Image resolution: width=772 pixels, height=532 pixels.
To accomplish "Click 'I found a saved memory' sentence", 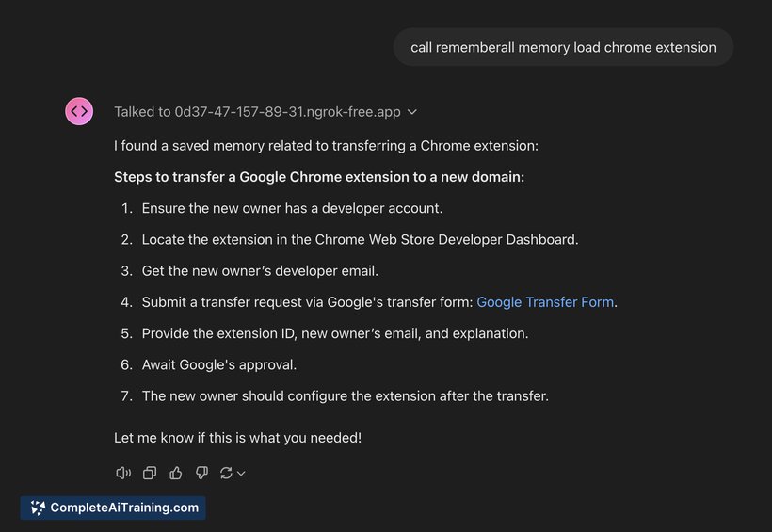I will click(326, 146).
